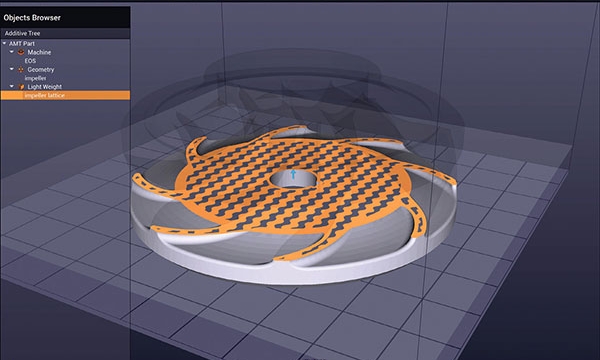
Task: Collapse the AMT Part tree node
Action: pyautogui.click(x=5, y=44)
